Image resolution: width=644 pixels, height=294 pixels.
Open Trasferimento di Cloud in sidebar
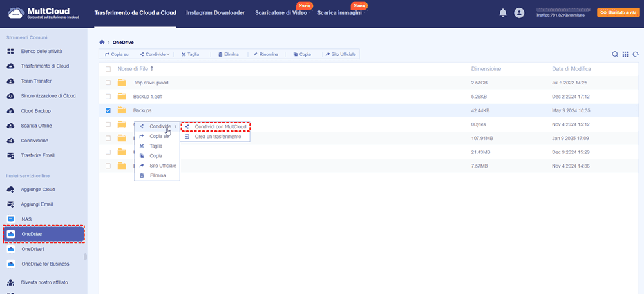pyautogui.click(x=45, y=66)
